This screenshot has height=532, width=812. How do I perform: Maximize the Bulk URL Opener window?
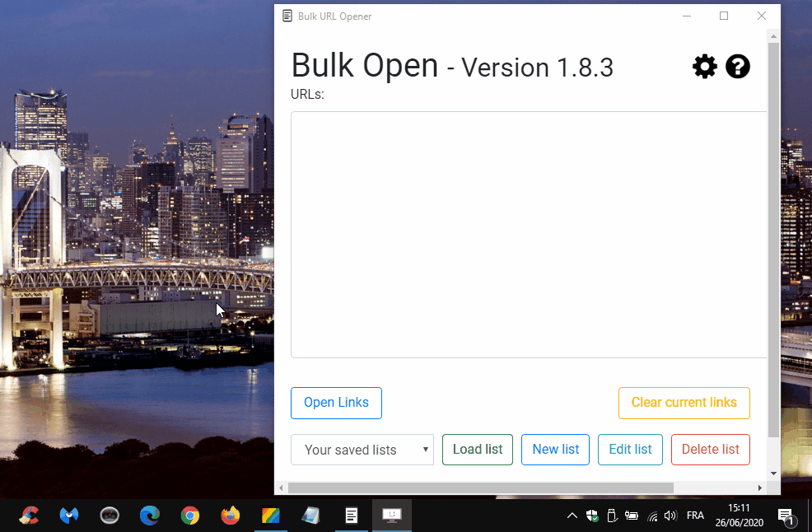tap(724, 16)
